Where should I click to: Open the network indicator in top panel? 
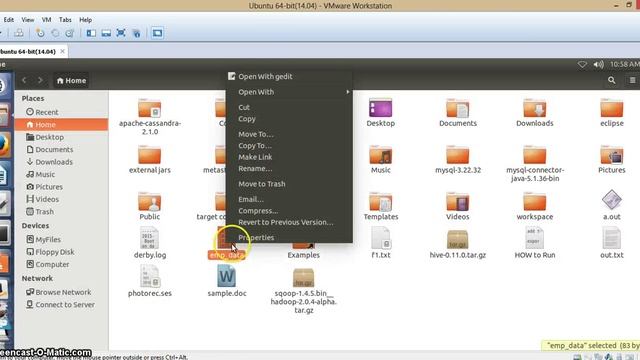582,64
